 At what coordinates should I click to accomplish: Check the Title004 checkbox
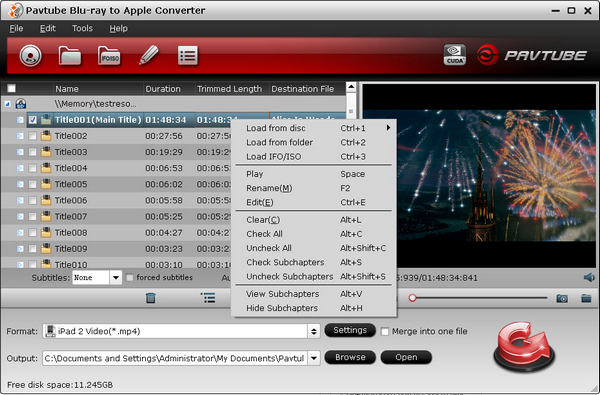pos(33,168)
